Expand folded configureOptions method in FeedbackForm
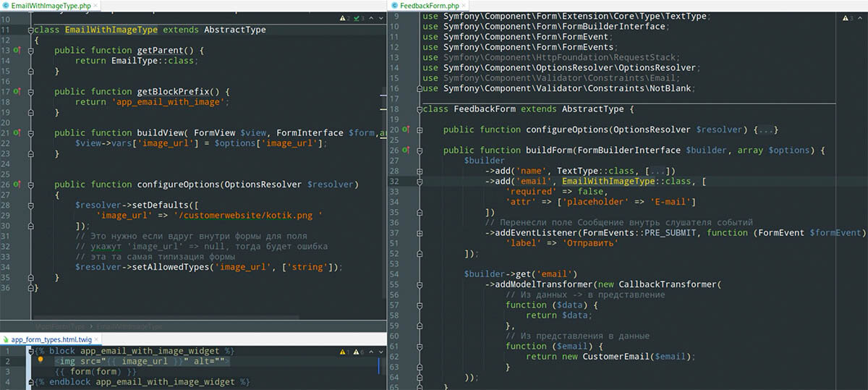This screenshot has width=868, height=390. [420, 130]
